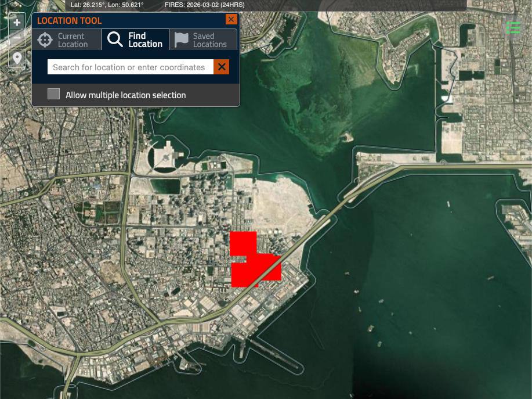Click the Location Tool panel title
532x399 pixels.
(69, 20)
